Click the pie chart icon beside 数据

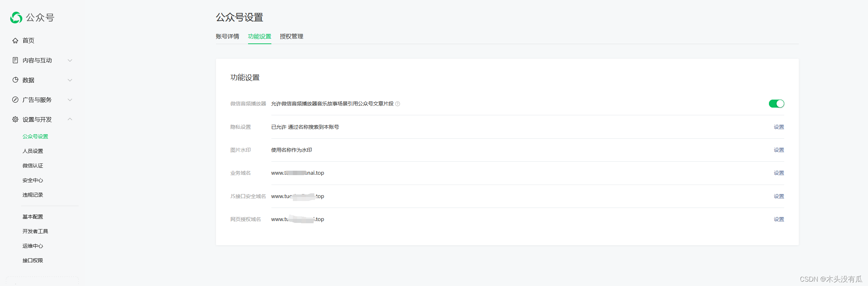15,80
